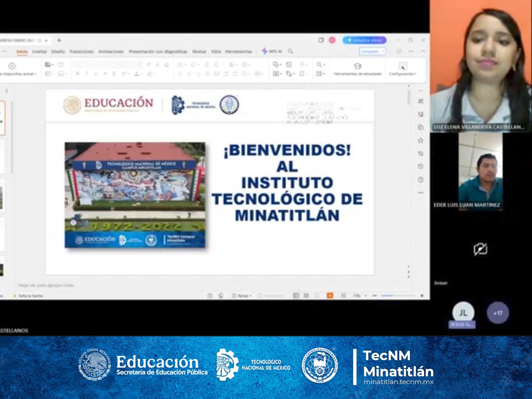532x399 pixels.
Task: Open the +17 more participants bubble
Action: click(498, 313)
